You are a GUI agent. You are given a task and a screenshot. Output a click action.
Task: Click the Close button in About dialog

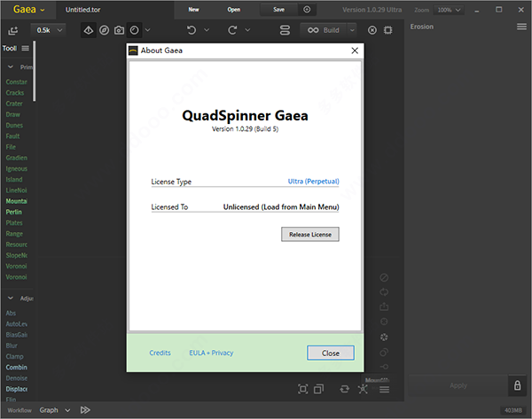[331, 353]
